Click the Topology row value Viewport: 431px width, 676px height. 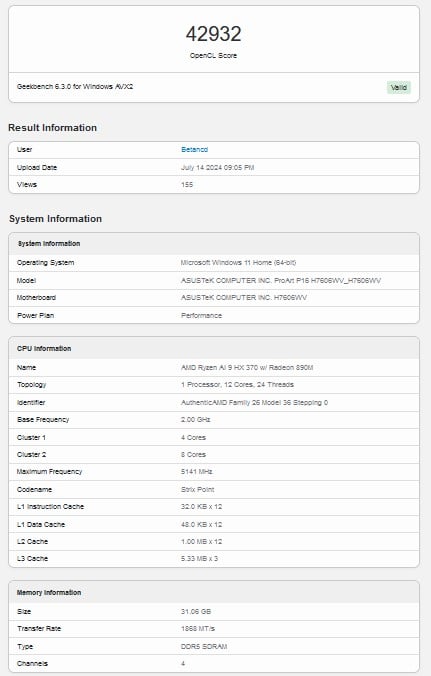pos(237,385)
